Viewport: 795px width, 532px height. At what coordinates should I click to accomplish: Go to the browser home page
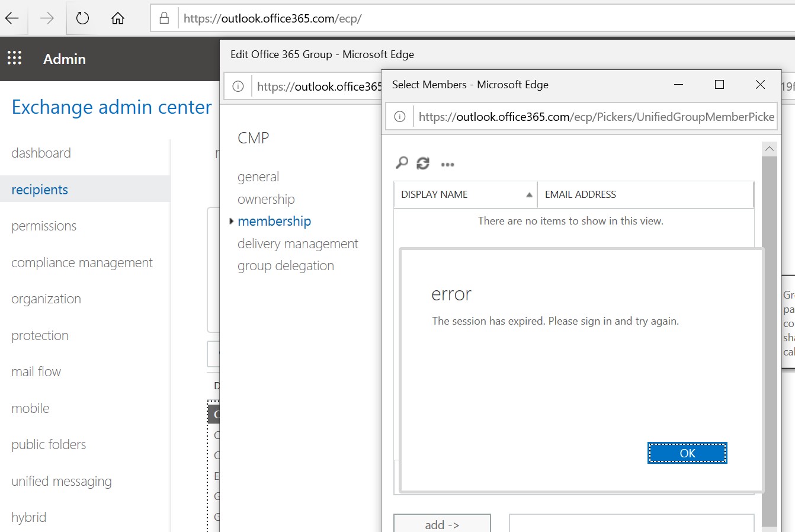[x=118, y=18]
